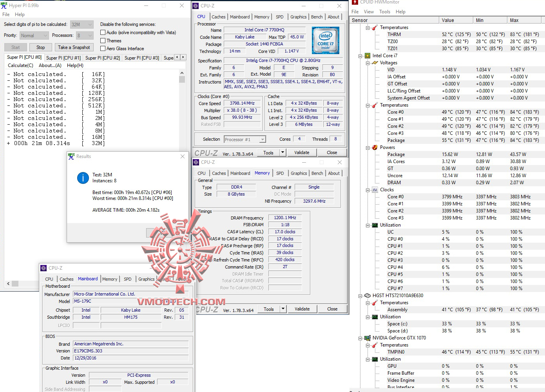Click the HWMonitor title bar icon
The image size is (545, 392).
coord(355,2)
